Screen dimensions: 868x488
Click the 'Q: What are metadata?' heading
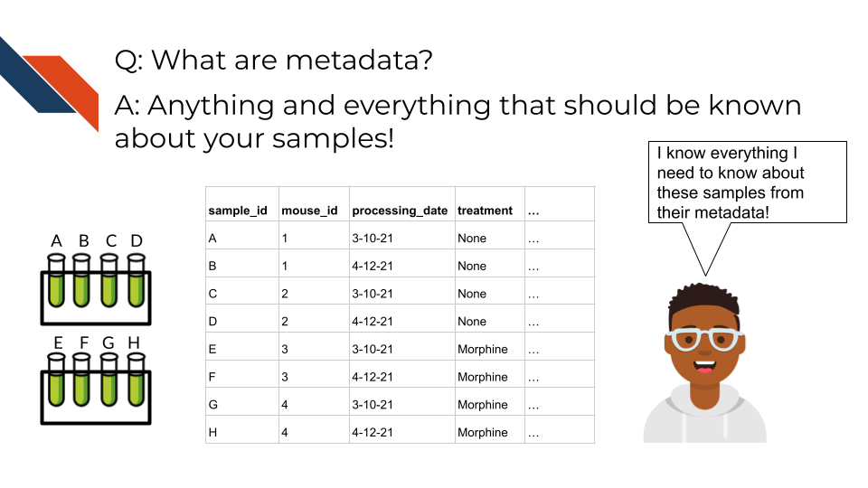pyautogui.click(x=274, y=61)
